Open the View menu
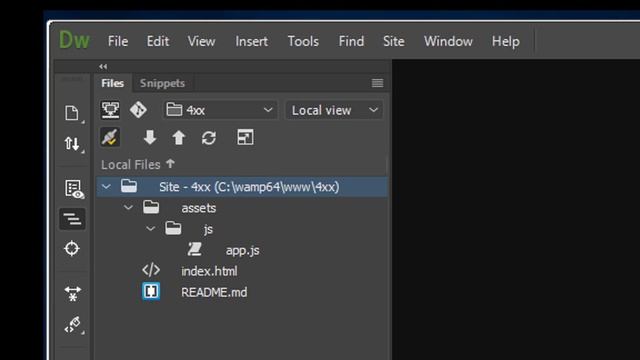Screen dimensions: 640x360 pyautogui.click(x=201, y=41)
